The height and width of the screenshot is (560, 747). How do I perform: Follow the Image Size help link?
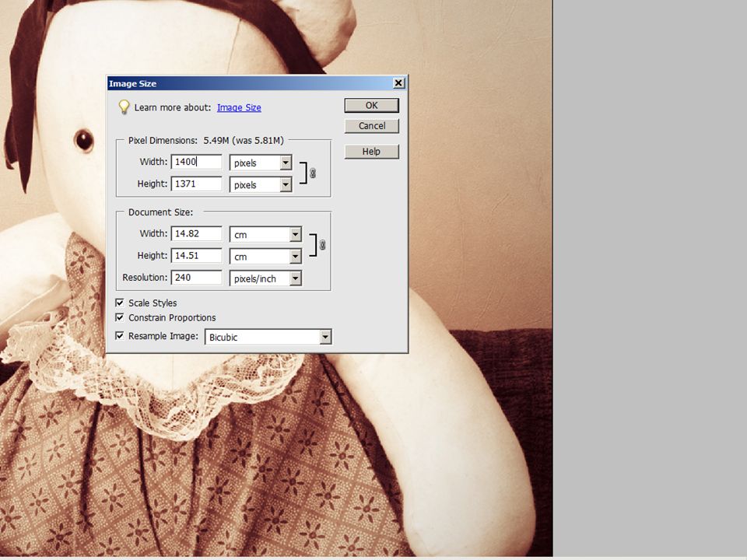239,107
